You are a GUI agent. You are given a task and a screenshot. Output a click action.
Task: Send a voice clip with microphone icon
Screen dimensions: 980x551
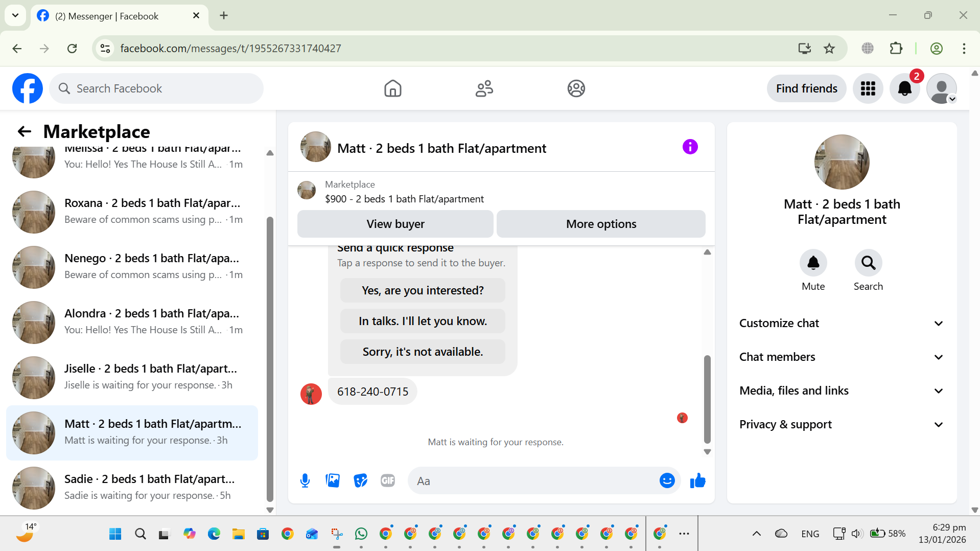pos(305,480)
